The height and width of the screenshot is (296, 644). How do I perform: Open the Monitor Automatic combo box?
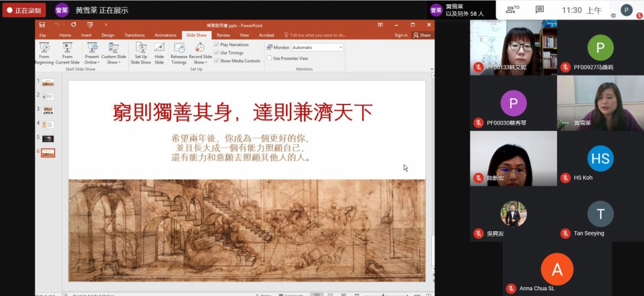317,48
